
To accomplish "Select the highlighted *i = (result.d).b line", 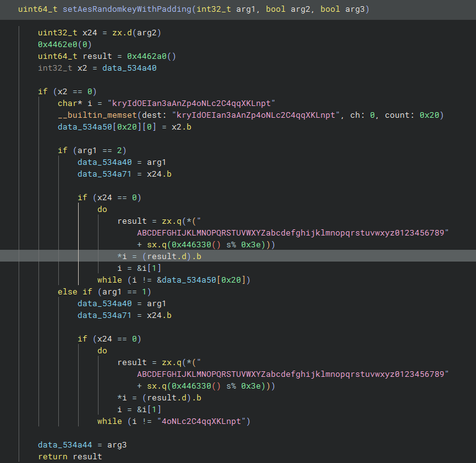I will [x=159, y=256].
